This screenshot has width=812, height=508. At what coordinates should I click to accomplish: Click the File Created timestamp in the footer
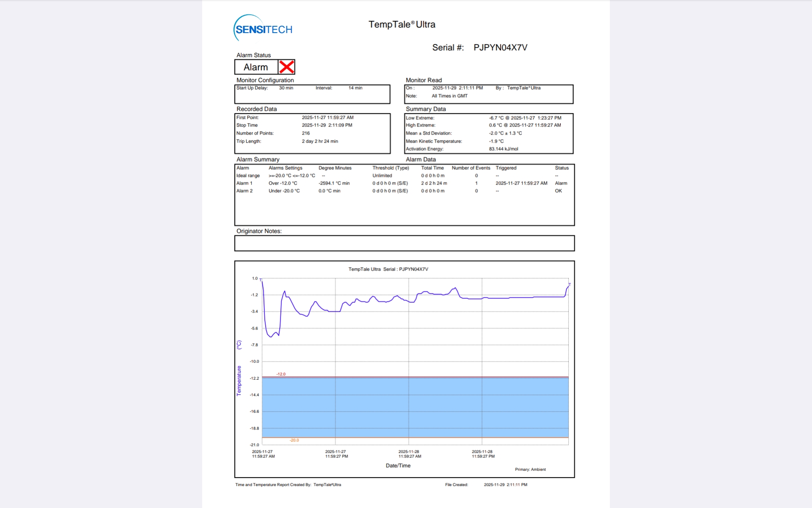[505, 485]
